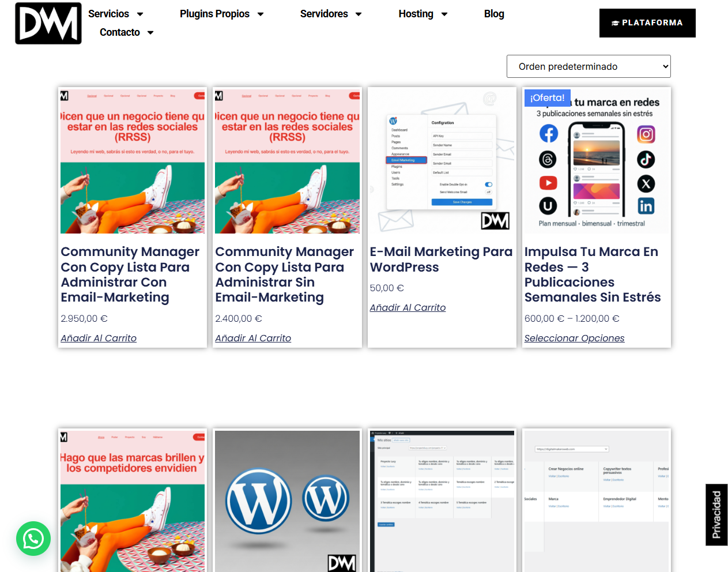Viewport: 728px width, 572px height.
Task: Add E-Mail Marketing Para WordPress to cart
Action: 408,308
